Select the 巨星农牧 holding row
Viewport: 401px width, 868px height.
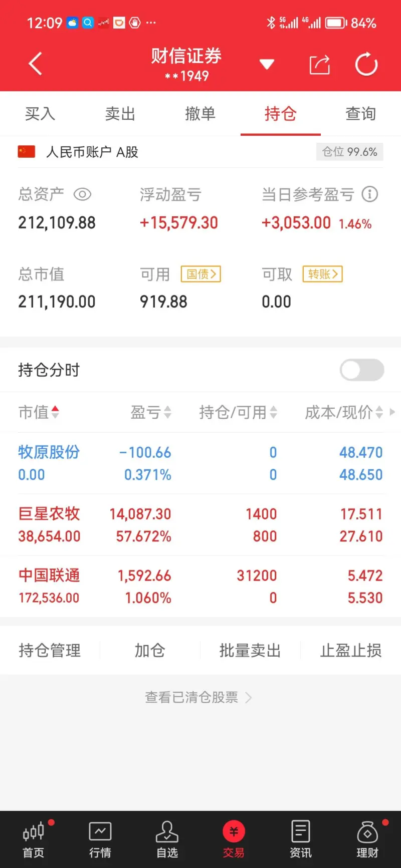click(x=200, y=525)
